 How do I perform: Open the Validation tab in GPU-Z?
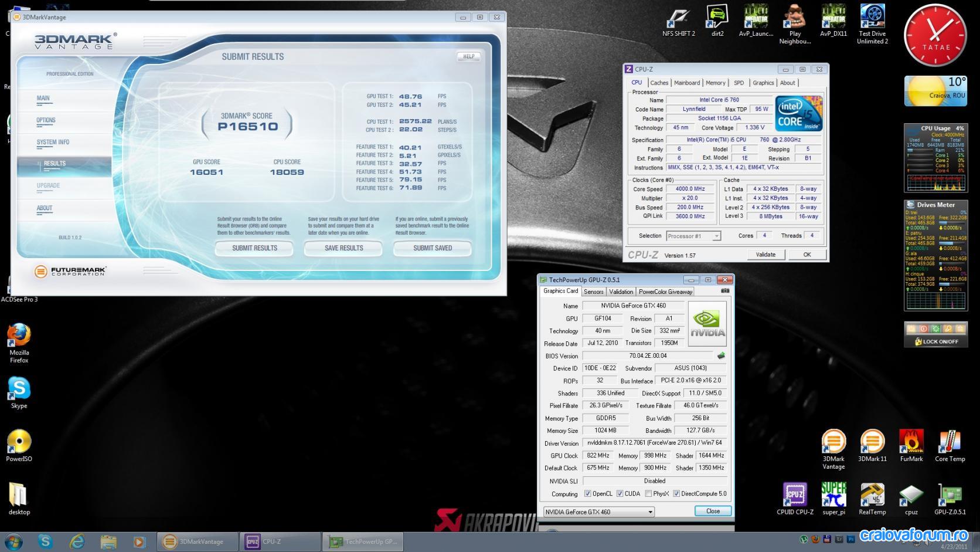click(x=621, y=292)
